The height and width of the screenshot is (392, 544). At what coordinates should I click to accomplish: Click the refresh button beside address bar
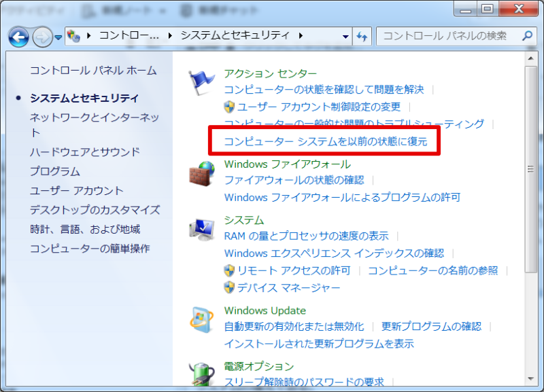click(362, 37)
